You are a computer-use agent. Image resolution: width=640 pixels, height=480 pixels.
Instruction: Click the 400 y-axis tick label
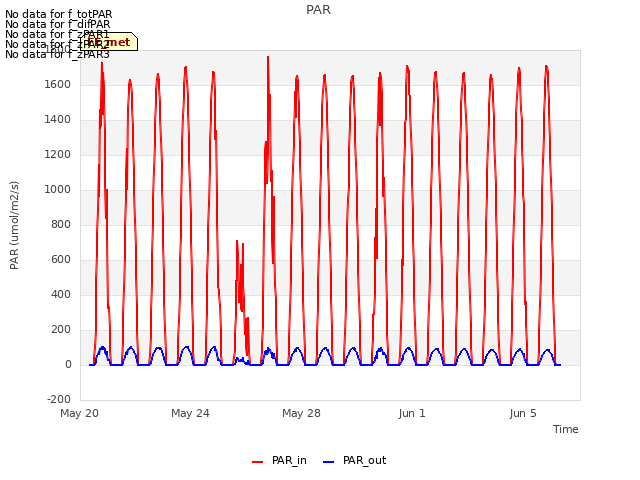pos(61,295)
